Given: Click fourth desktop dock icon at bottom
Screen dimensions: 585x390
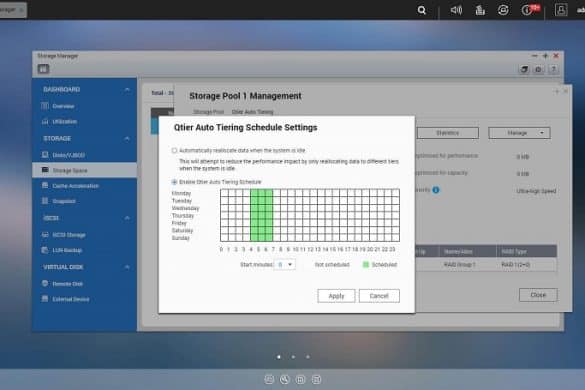Looking at the screenshot, I should (316, 380).
